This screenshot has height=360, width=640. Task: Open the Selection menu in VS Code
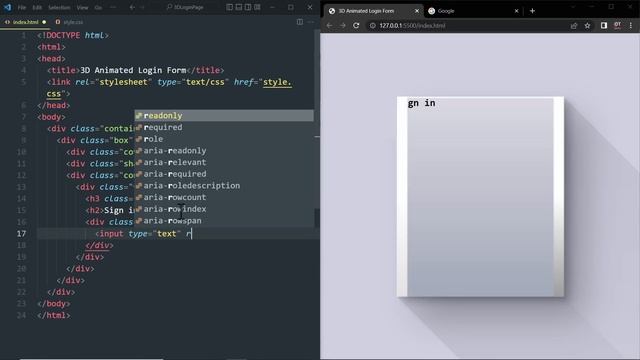pos(59,7)
